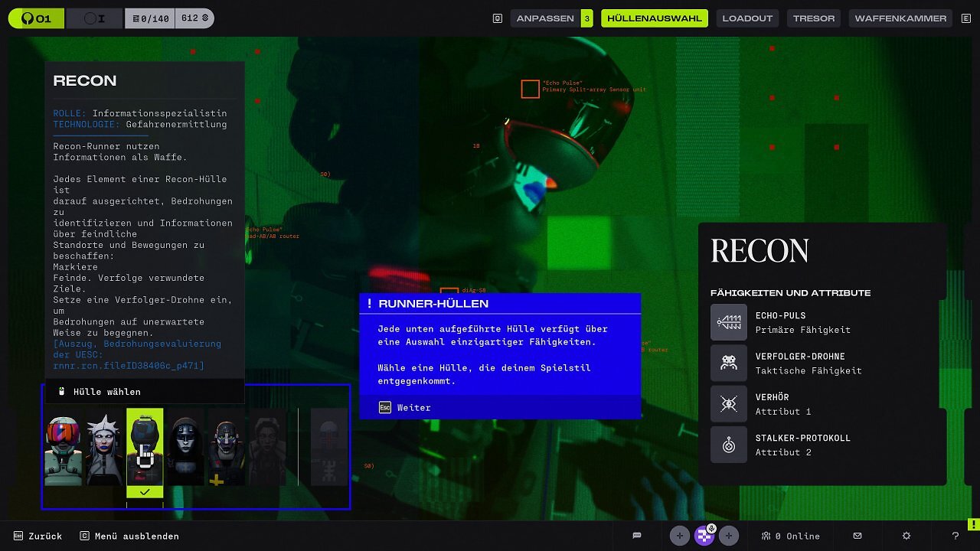Click the ECHO-PULS ability label
Image resolution: width=980 pixels, height=551 pixels.
coord(780,315)
